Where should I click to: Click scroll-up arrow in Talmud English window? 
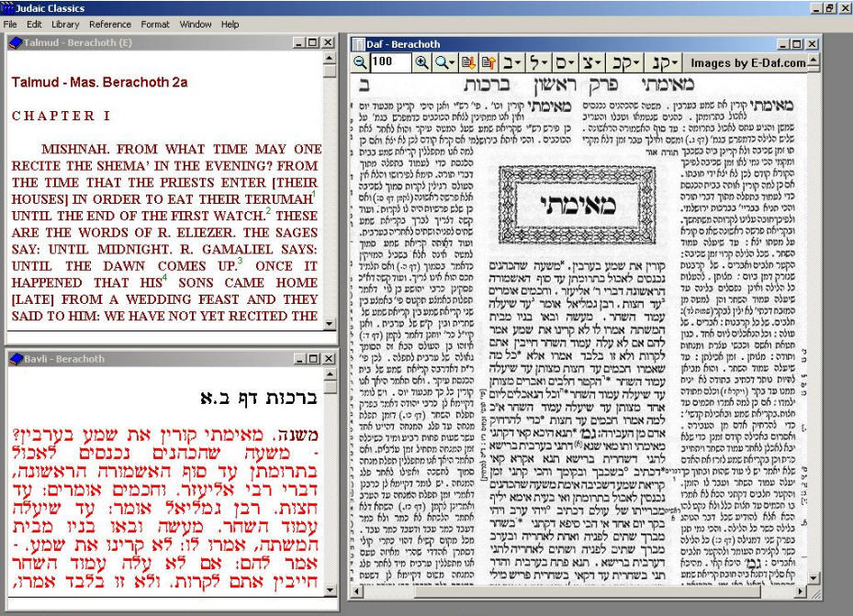(x=329, y=58)
